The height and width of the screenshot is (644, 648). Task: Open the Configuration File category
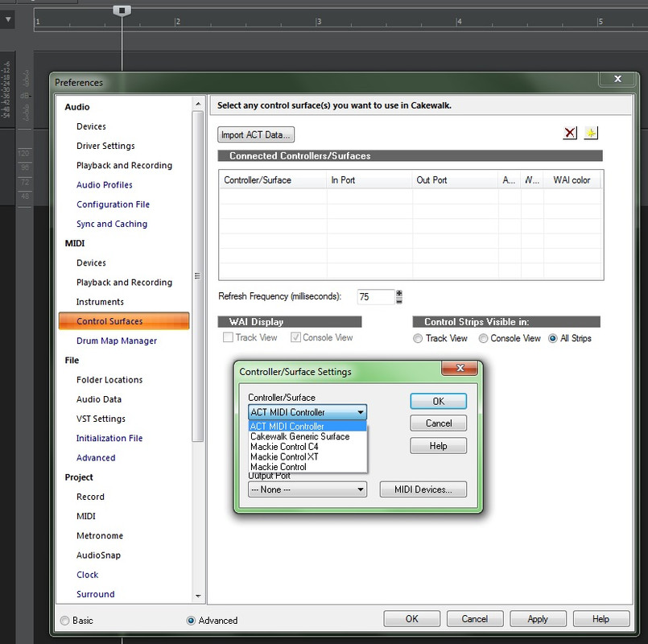tap(114, 204)
